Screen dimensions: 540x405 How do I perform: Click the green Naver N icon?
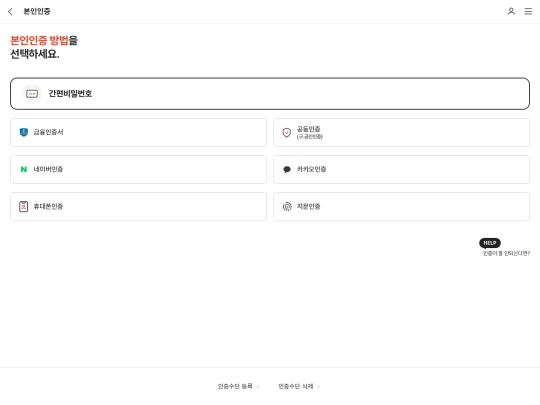tap(24, 169)
